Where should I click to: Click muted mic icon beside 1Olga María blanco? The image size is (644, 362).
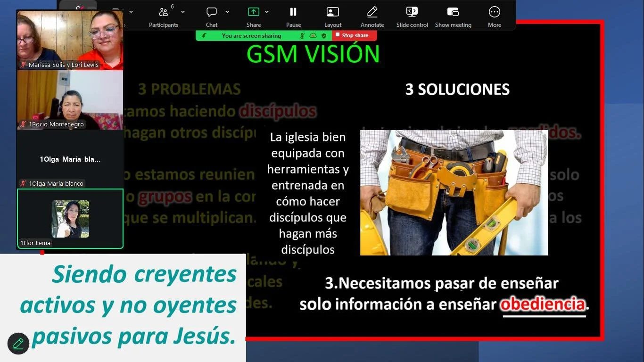pyautogui.click(x=23, y=183)
